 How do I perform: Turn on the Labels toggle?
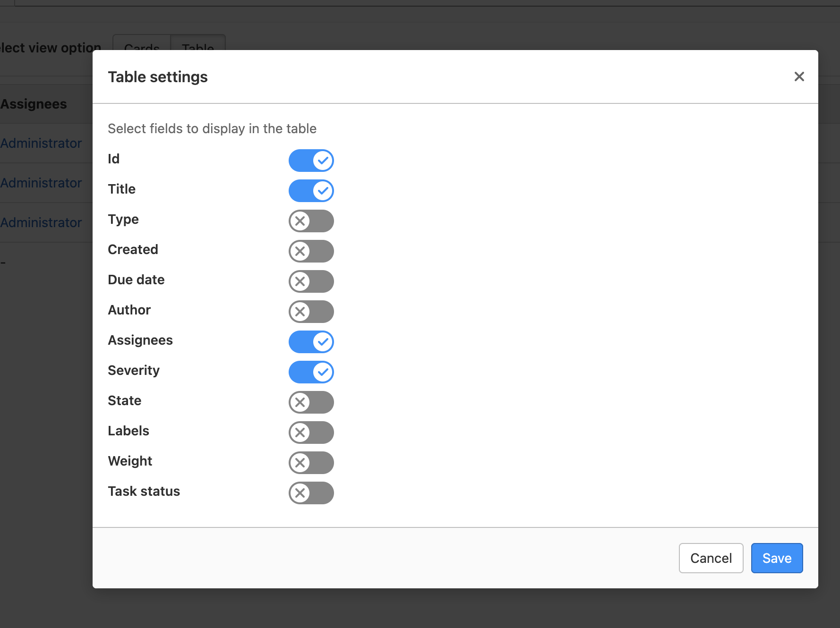pos(311,433)
